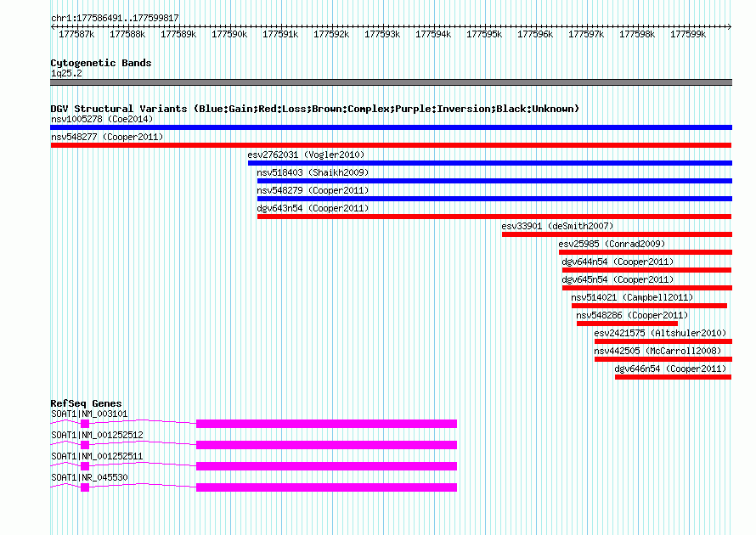The width and height of the screenshot is (756, 535).
Task: Open the nsv518403 Shaikh2009 variant bar
Action: tap(494, 181)
